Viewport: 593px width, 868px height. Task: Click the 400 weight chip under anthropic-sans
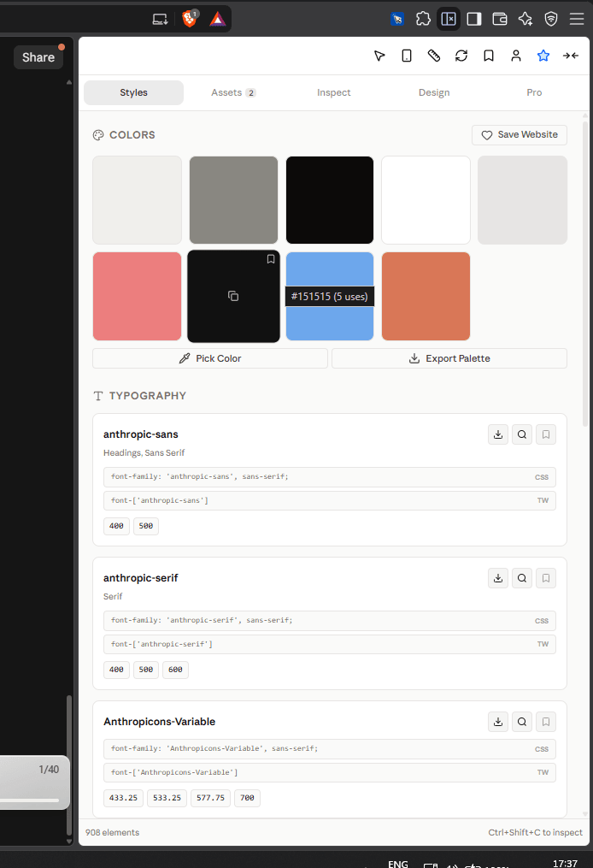(116, 526)
